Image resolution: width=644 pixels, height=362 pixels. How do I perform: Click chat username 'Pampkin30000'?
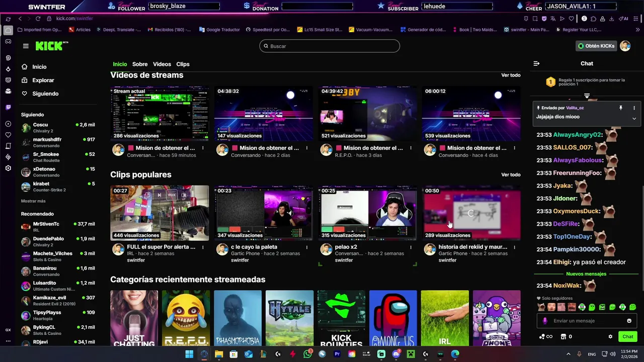point(577,249)
